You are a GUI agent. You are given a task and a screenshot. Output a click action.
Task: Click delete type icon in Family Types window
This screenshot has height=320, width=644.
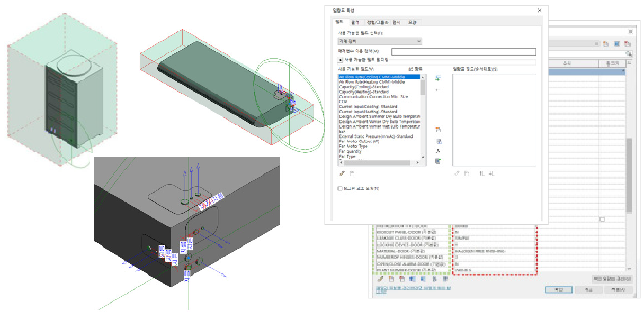(x=628, y=44)
